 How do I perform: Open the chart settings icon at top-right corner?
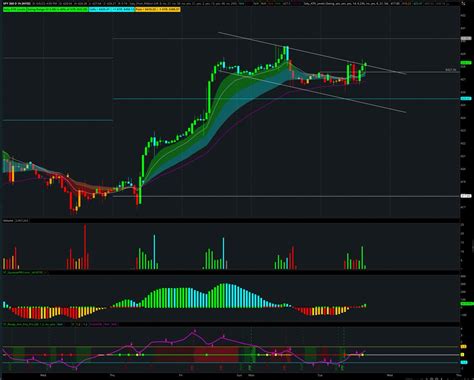pos(463,3)
